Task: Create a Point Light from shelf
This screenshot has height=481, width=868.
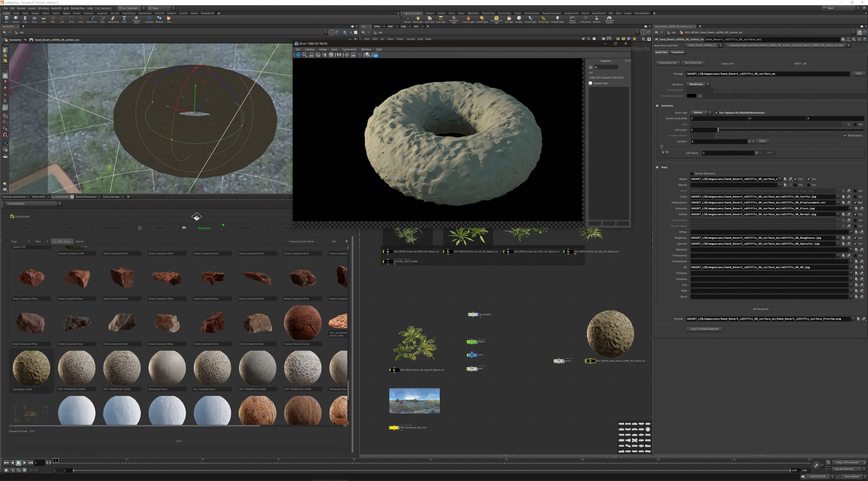Action: (418, 19)
